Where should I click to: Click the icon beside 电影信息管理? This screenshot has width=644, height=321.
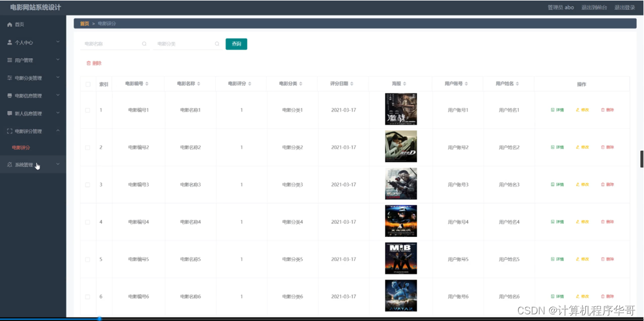[x=10, y=95]
